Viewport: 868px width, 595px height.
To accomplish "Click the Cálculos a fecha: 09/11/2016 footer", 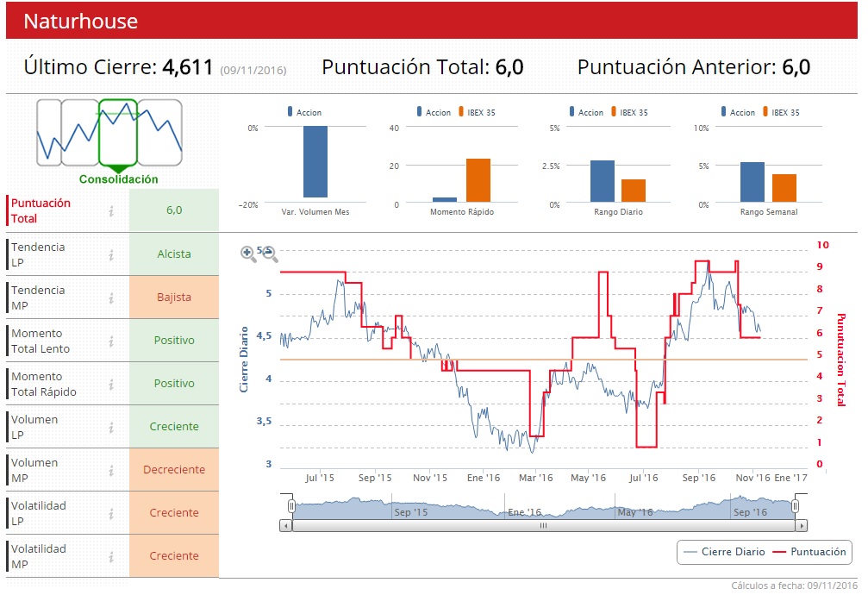I will [794, 586].
